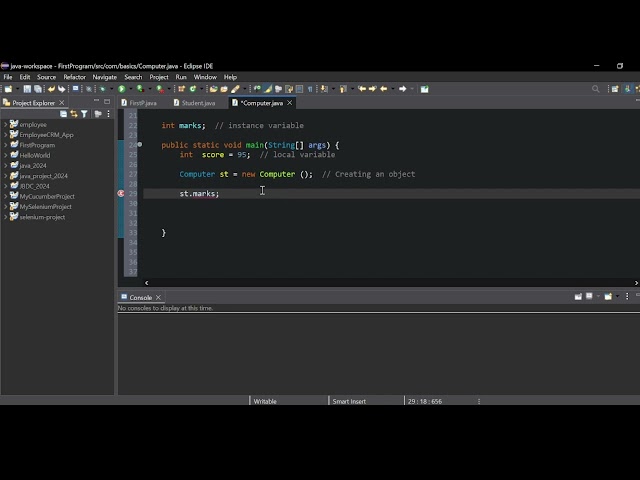Expand the HelloWorld project node

pos(5,155)
